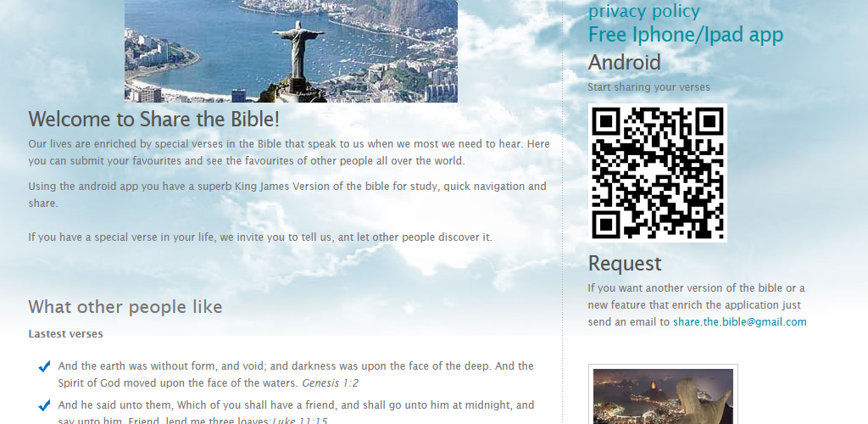The width and height of the screenshot is (868, 424).
Task: Click the checkmark icon beside Genesis 1:2 verse
Action: (x=45, y=366)
